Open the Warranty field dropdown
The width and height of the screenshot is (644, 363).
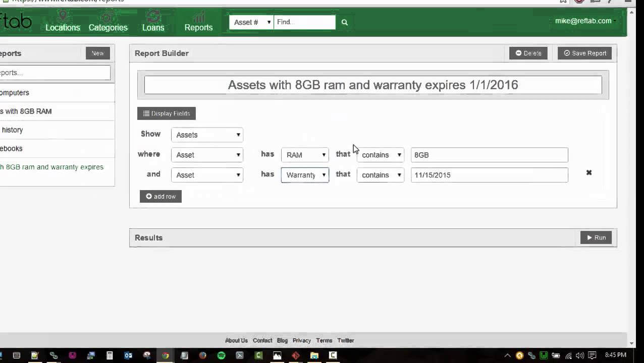pyautogui.click(x=305, y=175)
